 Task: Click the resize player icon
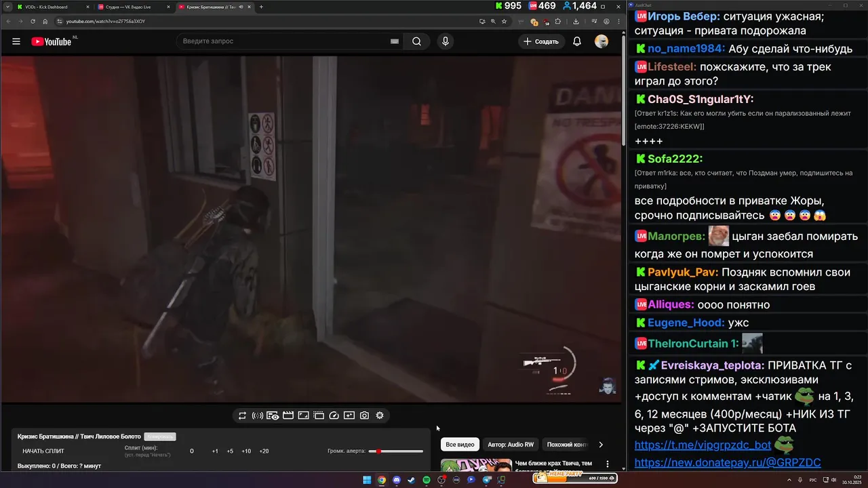[x=303, y=415]
